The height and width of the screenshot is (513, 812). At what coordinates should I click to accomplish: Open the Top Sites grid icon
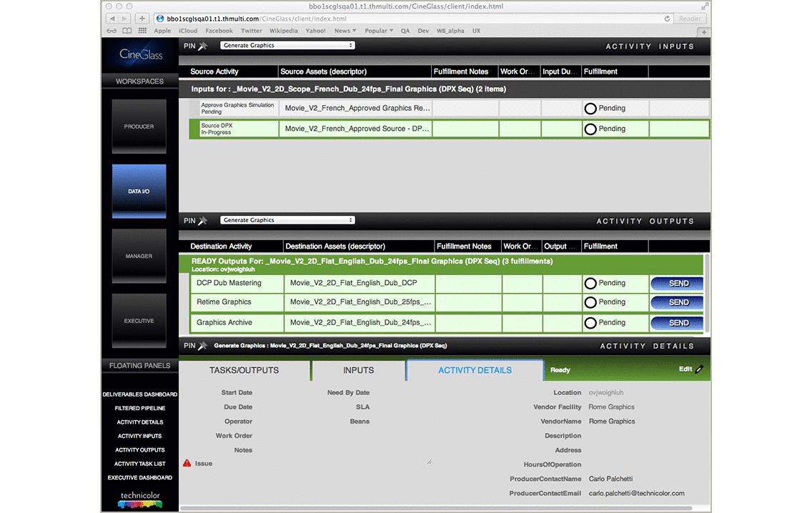pos(142,31)
